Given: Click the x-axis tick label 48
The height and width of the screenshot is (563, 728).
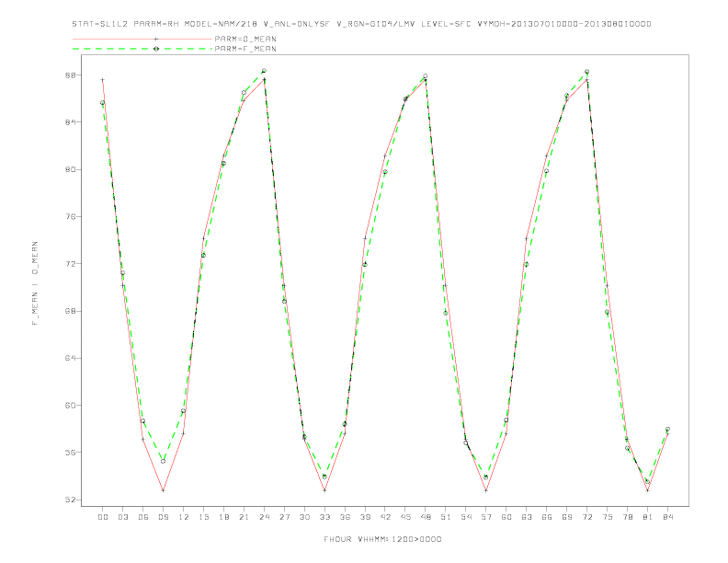Looking at the screenshot, I should [426, 517].
